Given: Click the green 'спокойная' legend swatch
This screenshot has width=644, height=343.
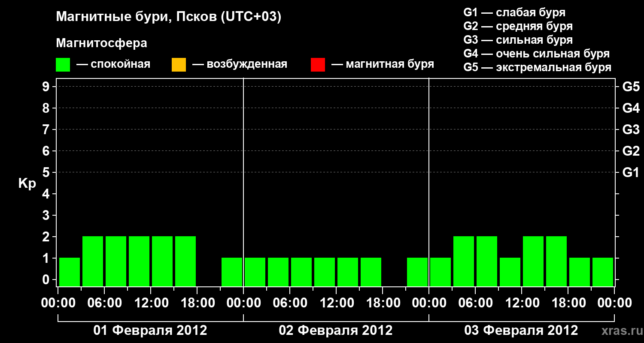Looking at the screenshot, I should pos(63,65).
